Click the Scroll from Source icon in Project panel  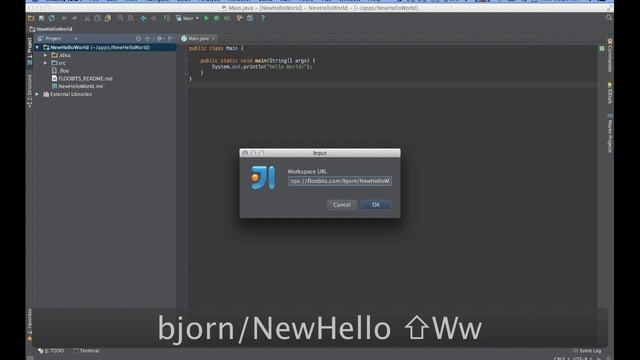pos(138,38)
